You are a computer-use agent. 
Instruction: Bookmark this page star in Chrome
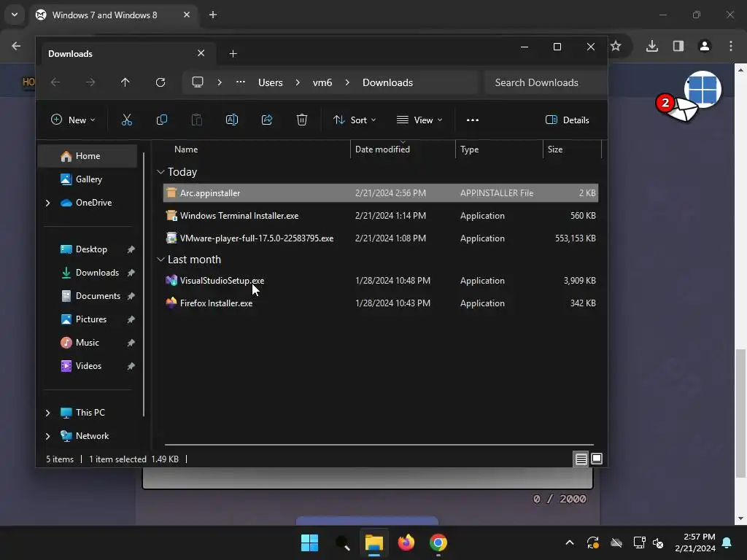[x=616, y=46]
